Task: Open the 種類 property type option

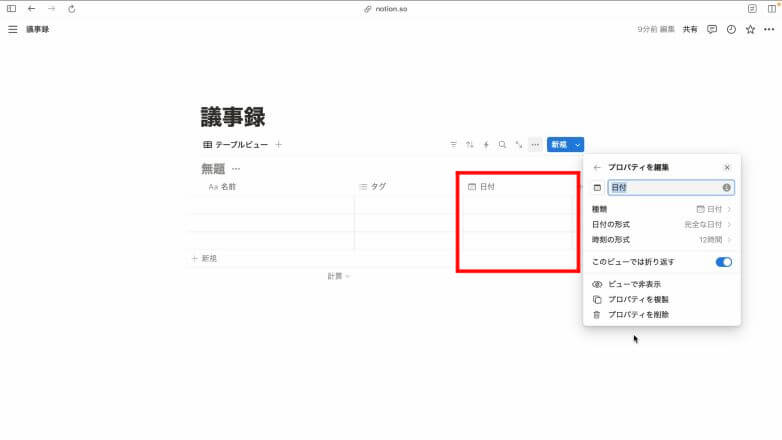Action: click(x=661, y=209)
